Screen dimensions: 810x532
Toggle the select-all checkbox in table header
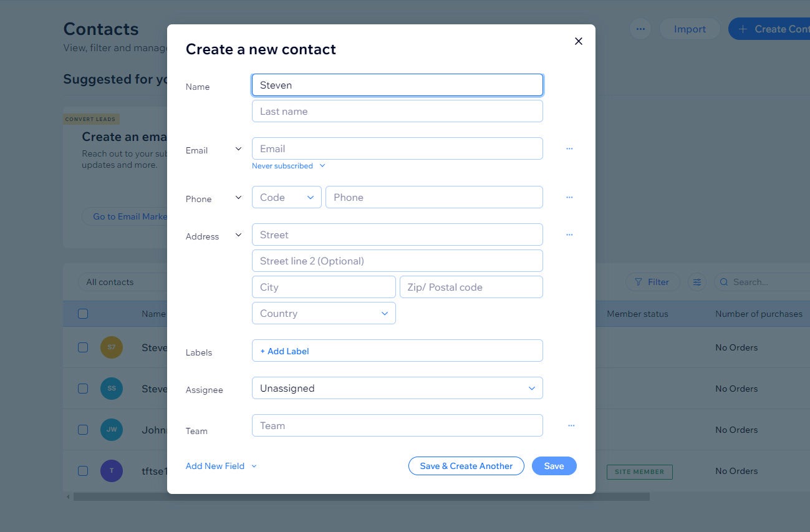tap(83, 314)
